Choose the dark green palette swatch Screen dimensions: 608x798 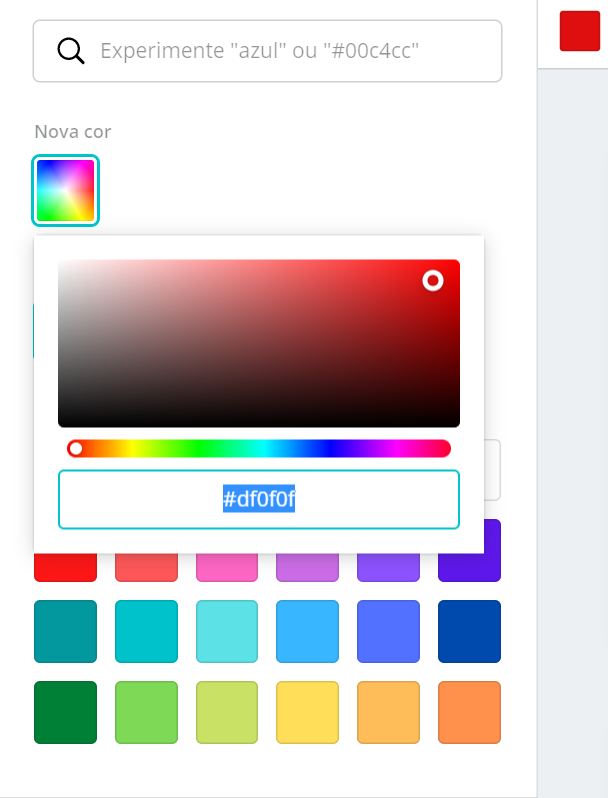pyautogui.click(x=66, y=712)
